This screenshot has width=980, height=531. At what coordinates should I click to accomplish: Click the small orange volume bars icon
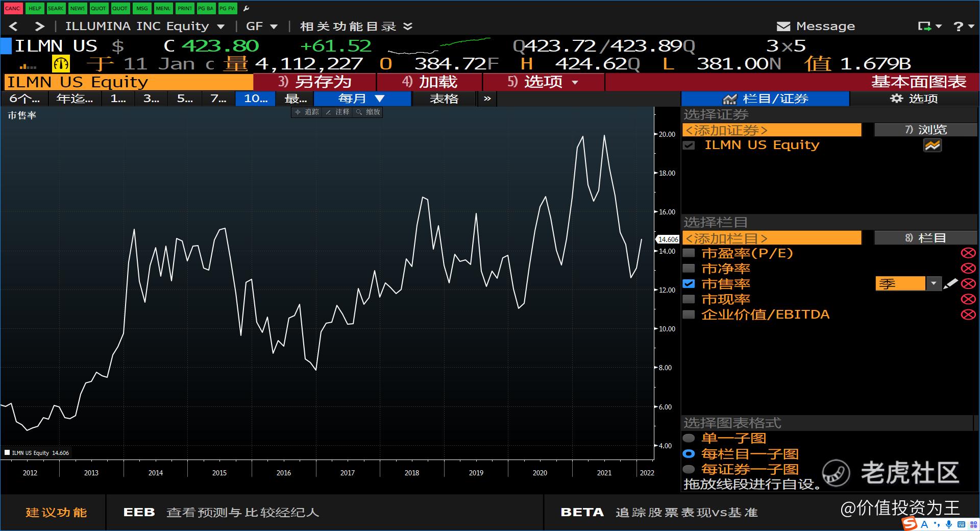coord(28,66)
